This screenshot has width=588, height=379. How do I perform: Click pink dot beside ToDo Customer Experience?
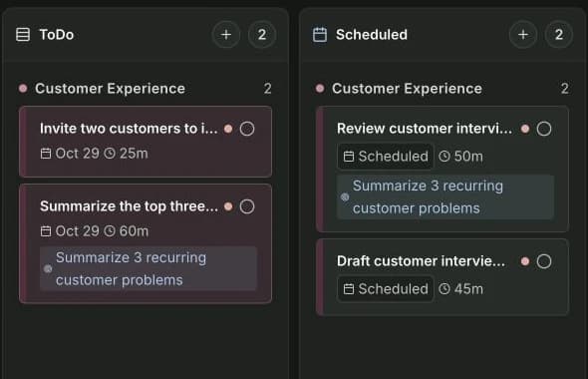(x=23, y=89)
